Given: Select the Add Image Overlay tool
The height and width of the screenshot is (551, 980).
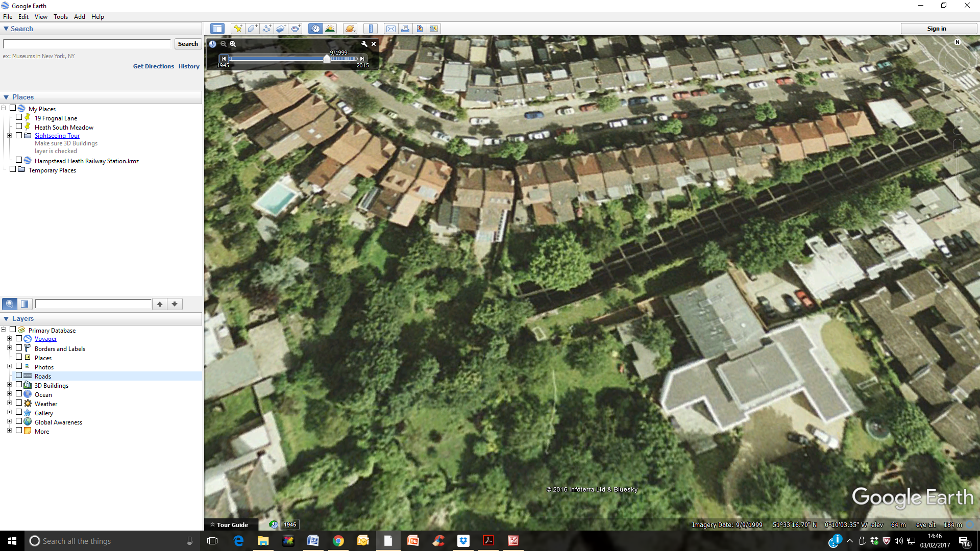Looking at the screenshot, I should pyautogui.click(x=281, y=29).
